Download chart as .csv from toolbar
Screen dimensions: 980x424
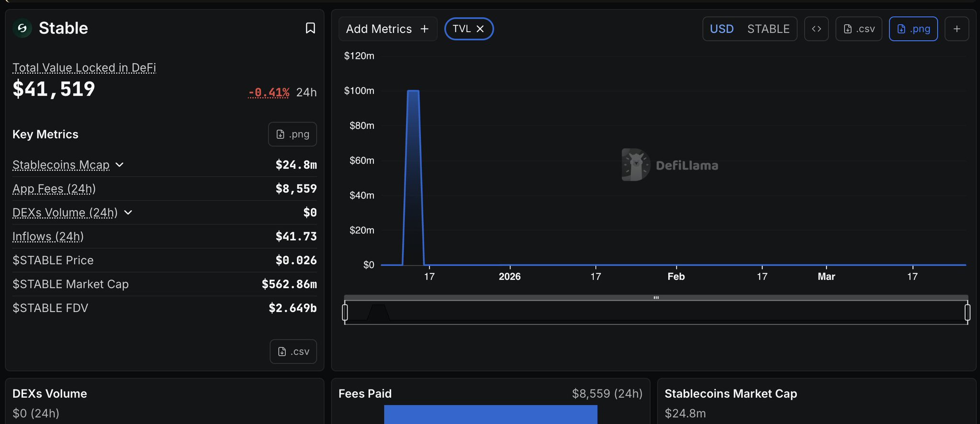pos(859,29)
